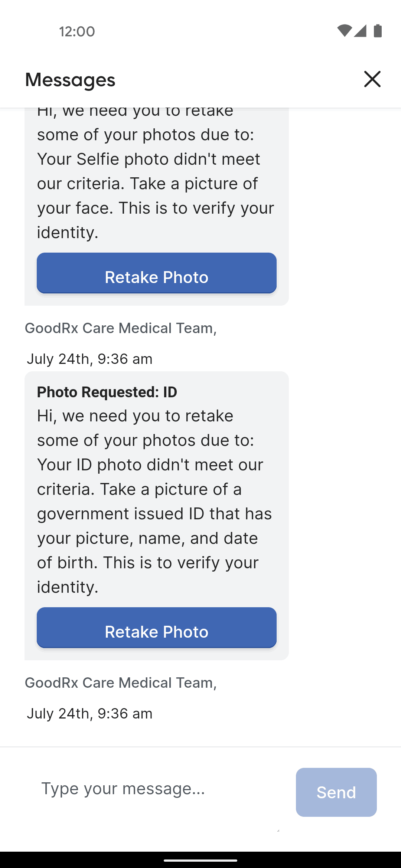
Task: Tap the sender label below the ID message
Action: pos(121,683)
